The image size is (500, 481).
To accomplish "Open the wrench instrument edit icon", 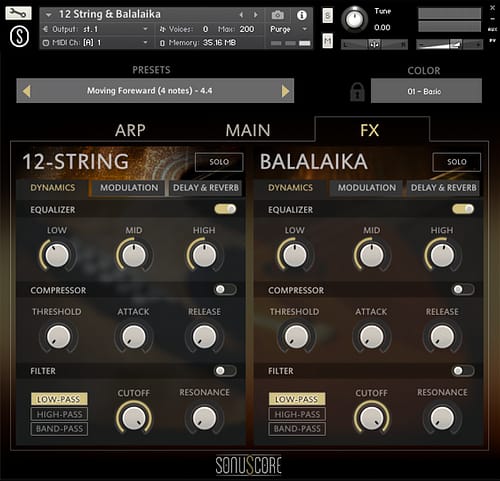I will click(x=18, y=13).
